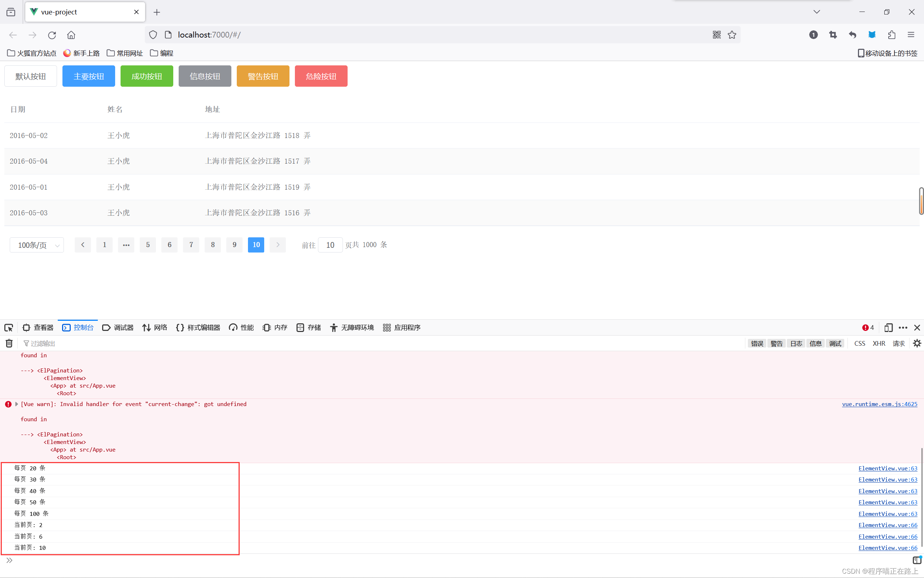Close the vue-project tab
Image resolution: width=924 pixels, height=578 pixels.
tap(136, 12)
